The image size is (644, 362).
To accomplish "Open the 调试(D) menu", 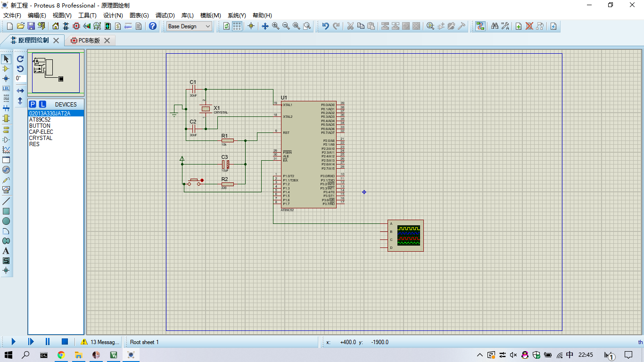I will (x=165, y=16).
